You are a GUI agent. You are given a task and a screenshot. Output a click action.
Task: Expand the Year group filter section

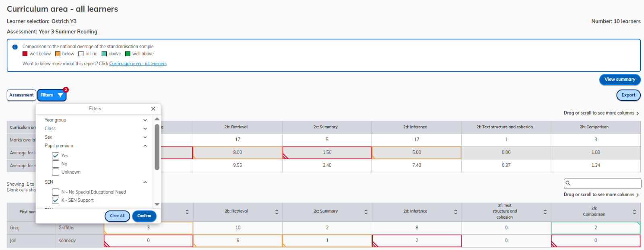point(145,120)
